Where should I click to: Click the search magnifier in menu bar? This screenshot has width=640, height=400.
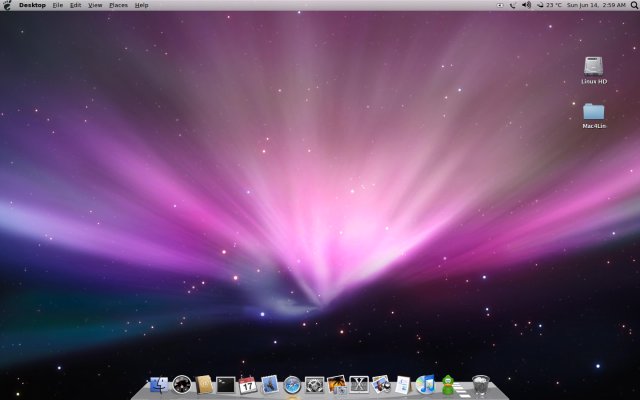632,5
